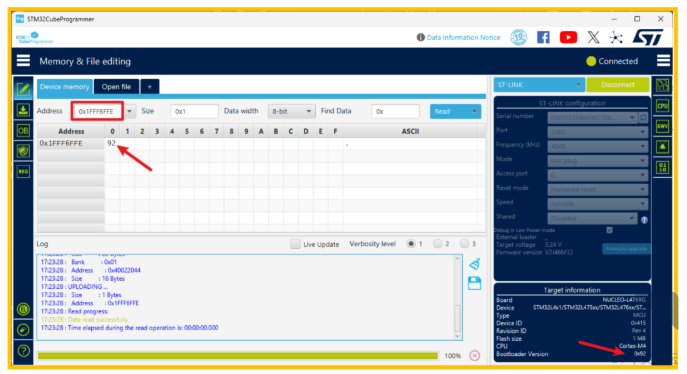
Task: Open the Registers REG icon
Action: (x=23, y=171)
